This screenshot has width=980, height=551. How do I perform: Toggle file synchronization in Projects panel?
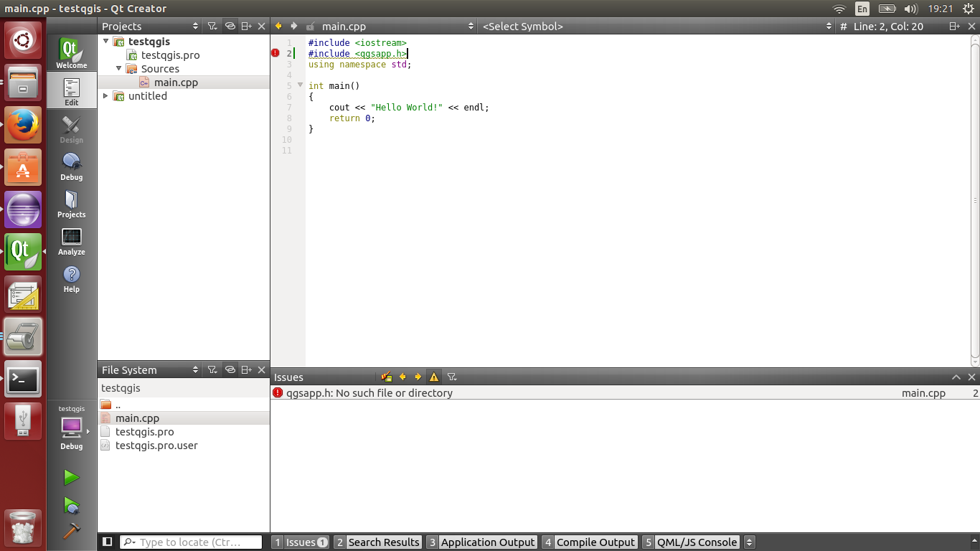(230, 26)
